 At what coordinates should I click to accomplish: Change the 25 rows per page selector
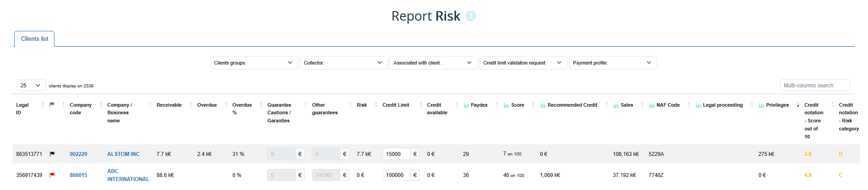tap(31, 85)
